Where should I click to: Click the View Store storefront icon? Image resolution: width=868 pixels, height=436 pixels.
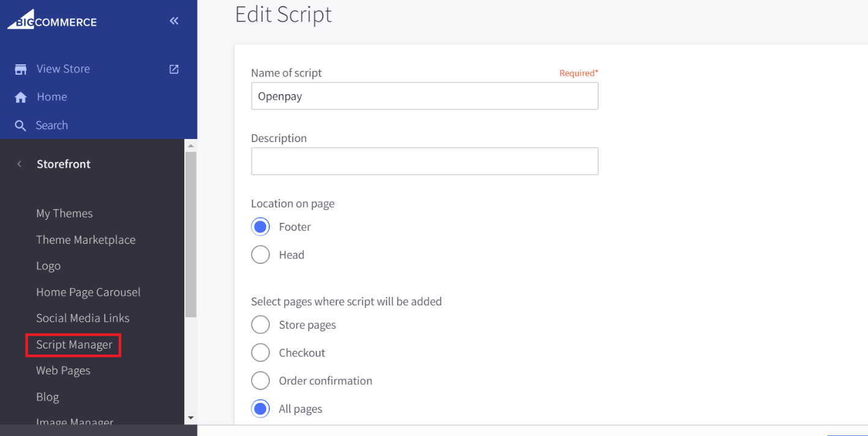pos(21,69)
